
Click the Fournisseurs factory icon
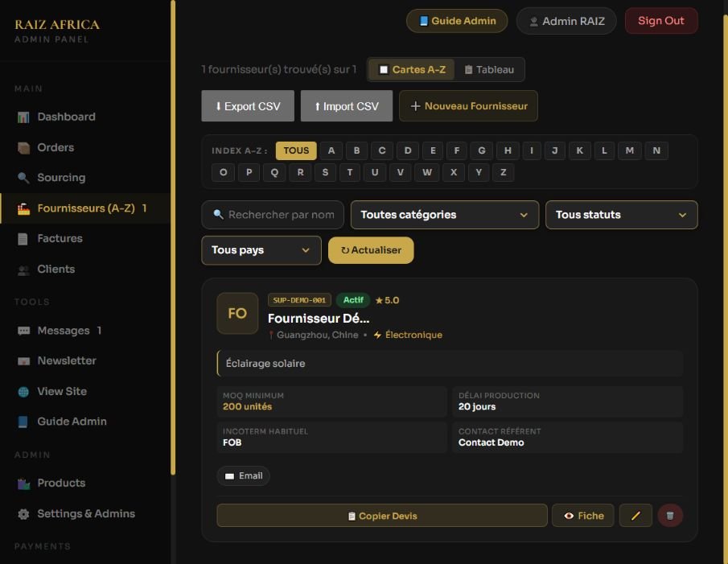click(23, 209)
